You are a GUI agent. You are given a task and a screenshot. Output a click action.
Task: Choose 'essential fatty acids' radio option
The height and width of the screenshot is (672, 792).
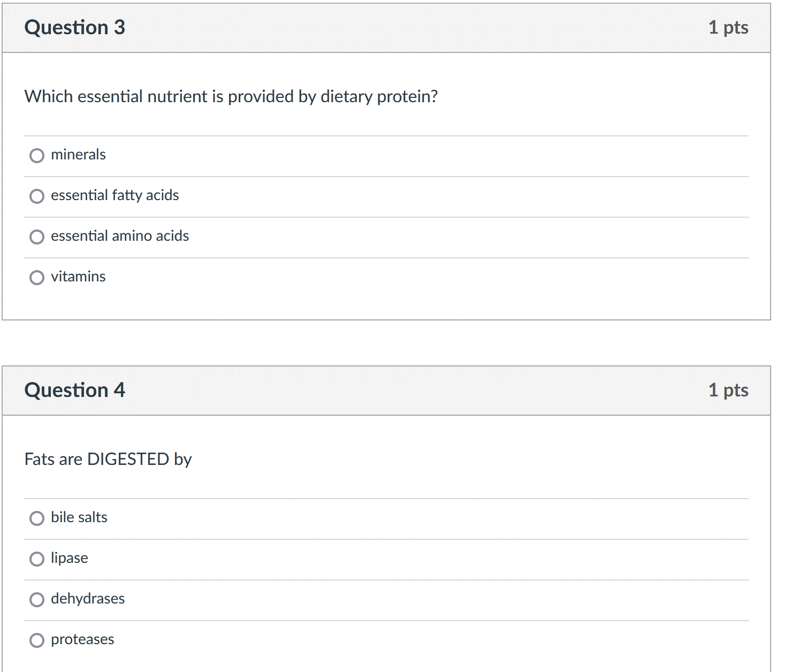(x=37, y=196)
